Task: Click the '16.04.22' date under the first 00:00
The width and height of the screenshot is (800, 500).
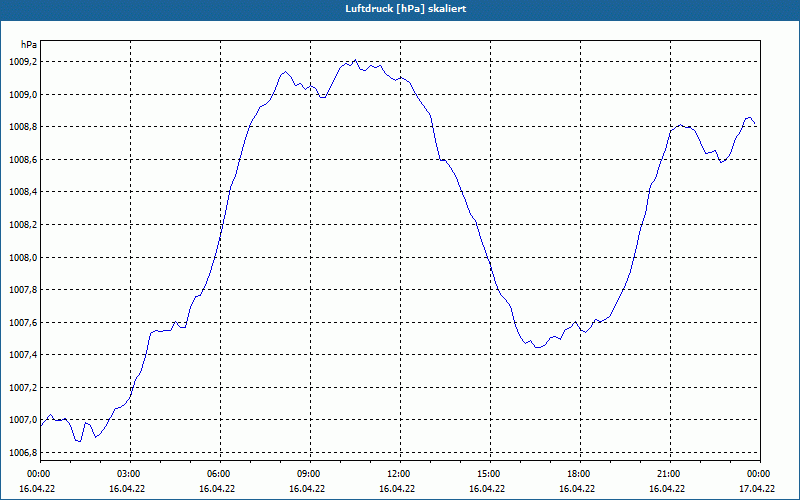Action: coord(37,488)
